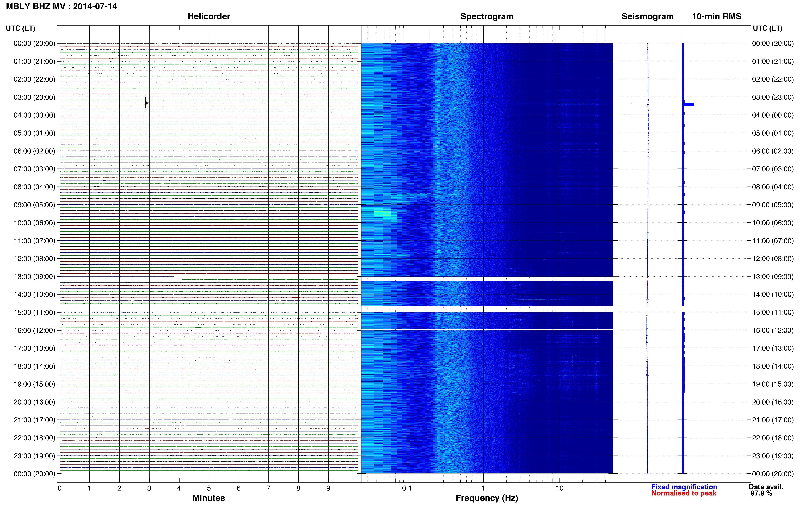Click the "Spectrogram" panel heading
Screen dimensions: 812x508
[x=487, y=16]
